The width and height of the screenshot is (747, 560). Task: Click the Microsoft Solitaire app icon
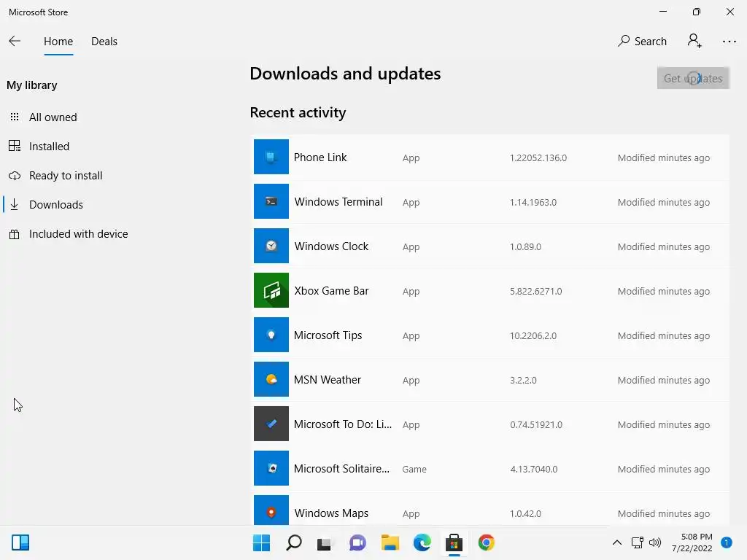click(271, 468)
